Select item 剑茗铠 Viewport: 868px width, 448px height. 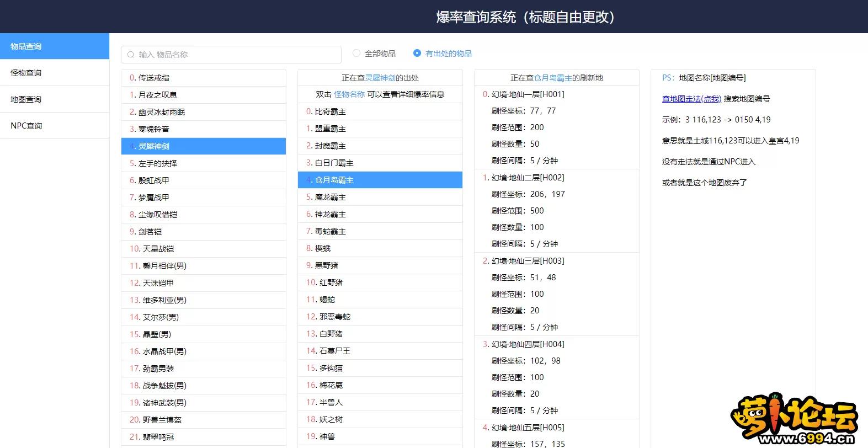coord(204,232)
